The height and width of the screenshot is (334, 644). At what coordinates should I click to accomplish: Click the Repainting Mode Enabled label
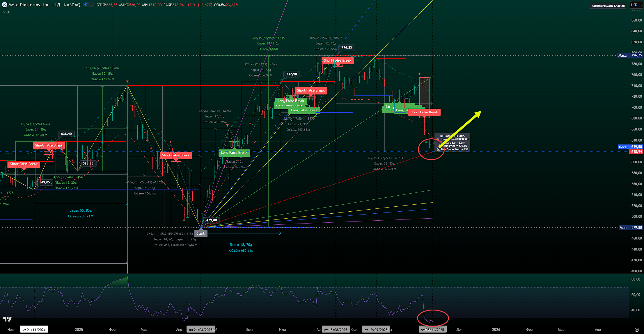click(x=608, y=6)
